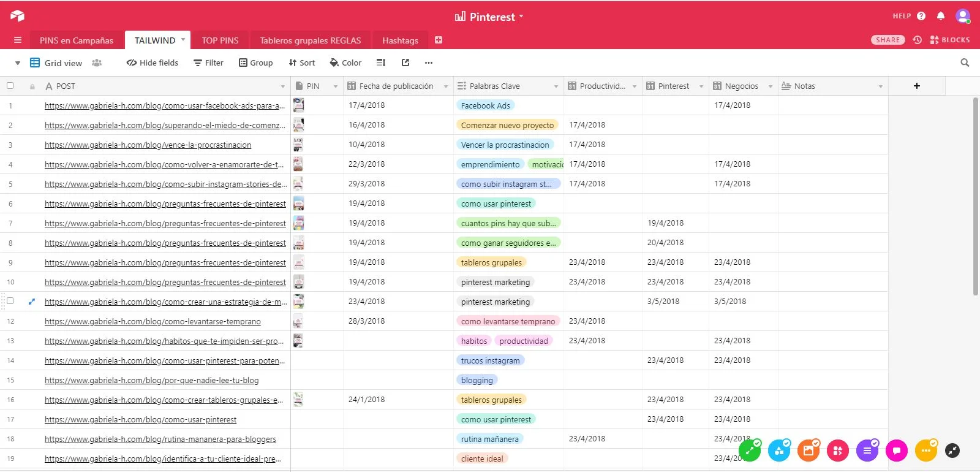The width and height of the screenshot is (980, 472).
Task: Click the PIN thumbnail in row 1
Action: (298, 105)
